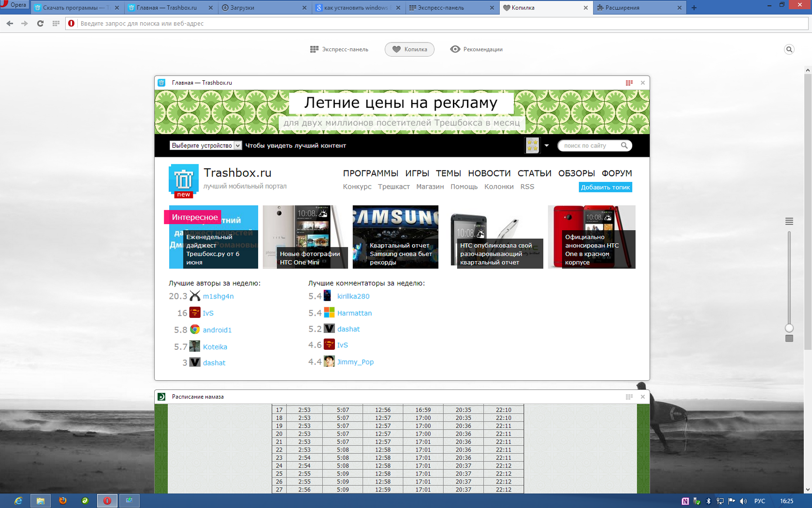Screen dimensions: 812x508
Task: Open Internet Explorer from the taskbar
Action: point(18,501)
